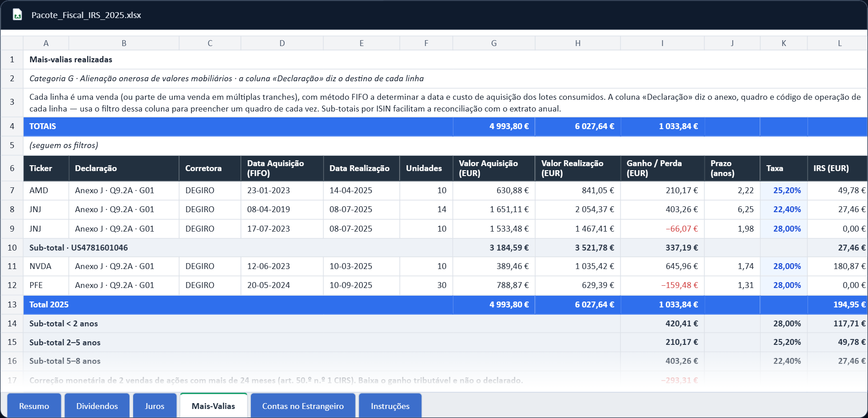Click the 194,95 € total IRS cell
The height and width of the screenshot is (418, 868).
coord(837,305)
